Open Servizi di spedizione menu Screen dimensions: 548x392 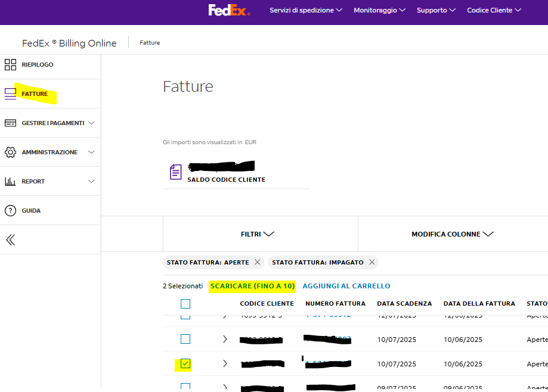pos(306,10)
